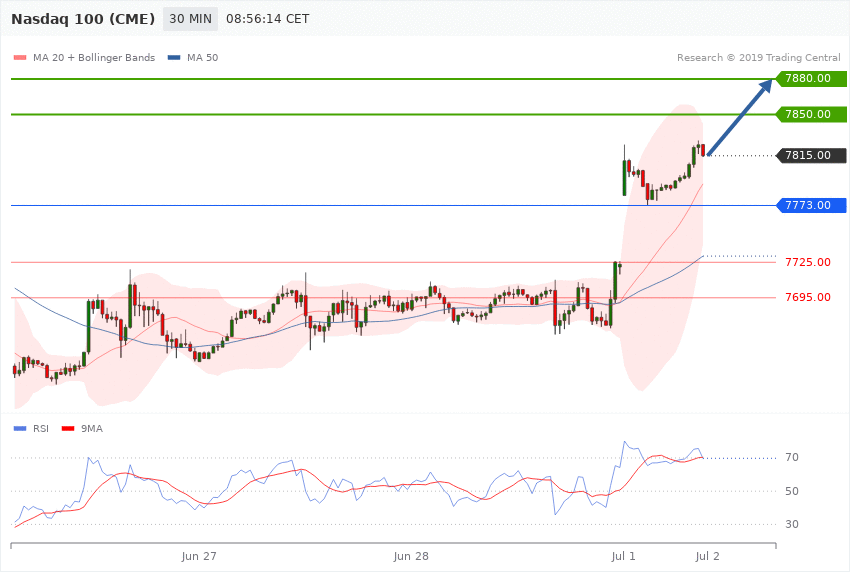Click the 08:56:14 CET timestamp

click(x=268, y=19)
